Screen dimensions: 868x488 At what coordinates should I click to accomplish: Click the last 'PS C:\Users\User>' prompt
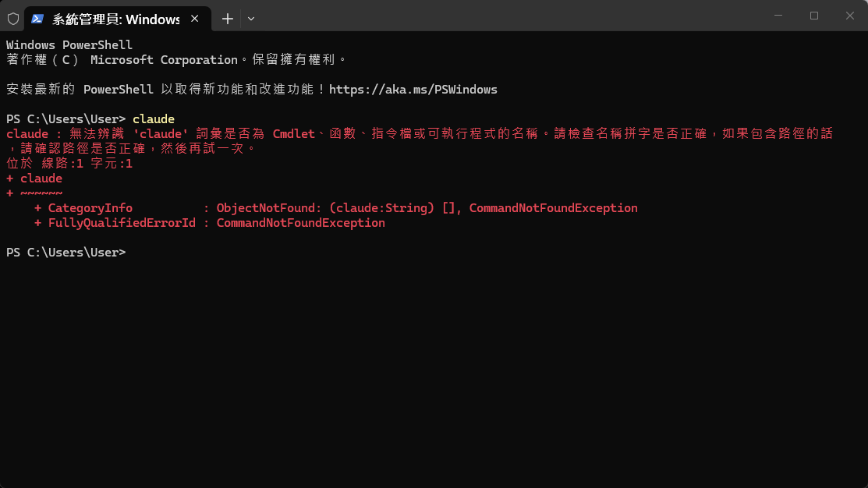[66, 253]
